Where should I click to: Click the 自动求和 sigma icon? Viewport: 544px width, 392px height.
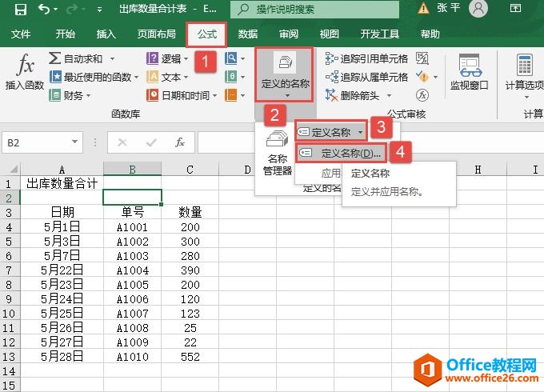[x=55, y=58]
